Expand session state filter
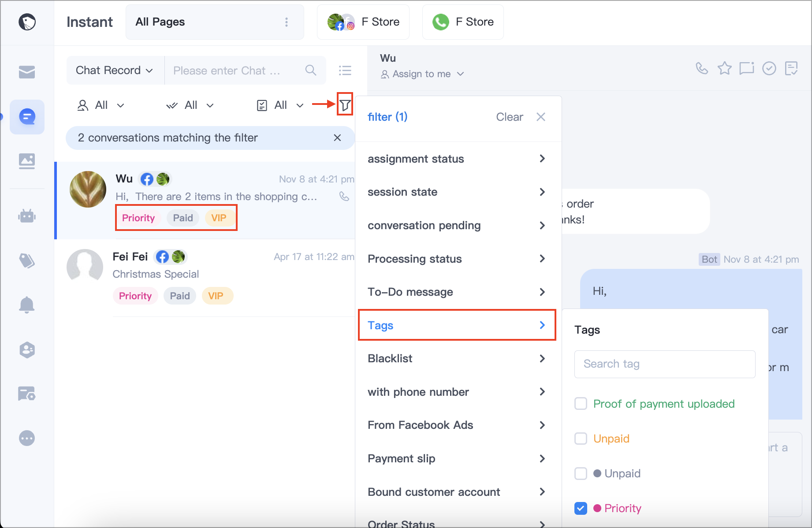This screenshot has width=812, height=528. (x=457, y=192)
